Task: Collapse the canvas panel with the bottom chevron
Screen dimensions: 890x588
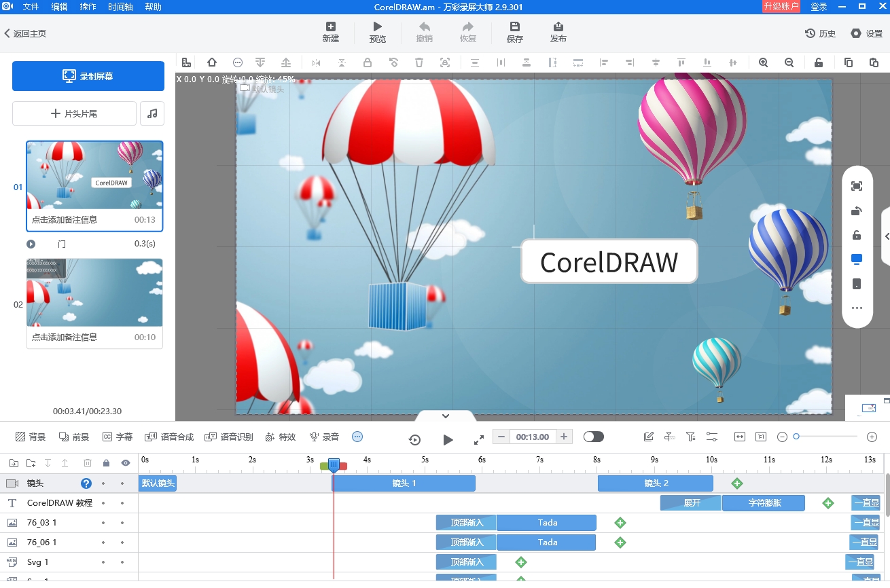Action: 446,416
